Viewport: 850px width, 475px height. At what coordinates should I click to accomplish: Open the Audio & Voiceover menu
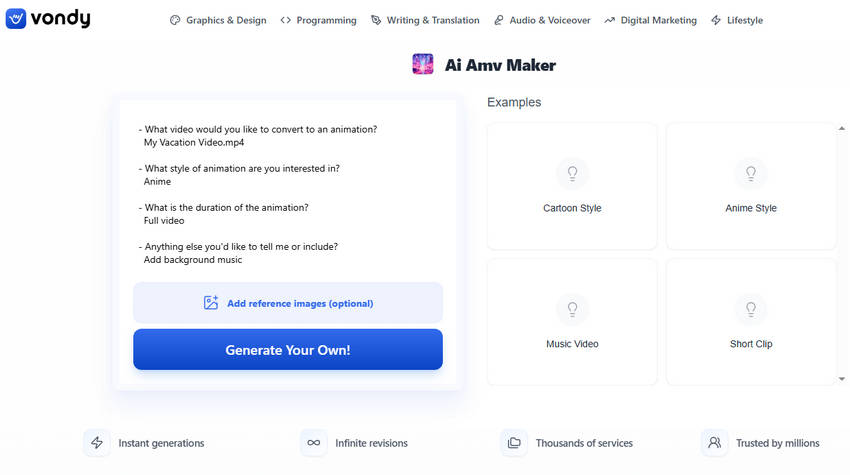(542, 20)
